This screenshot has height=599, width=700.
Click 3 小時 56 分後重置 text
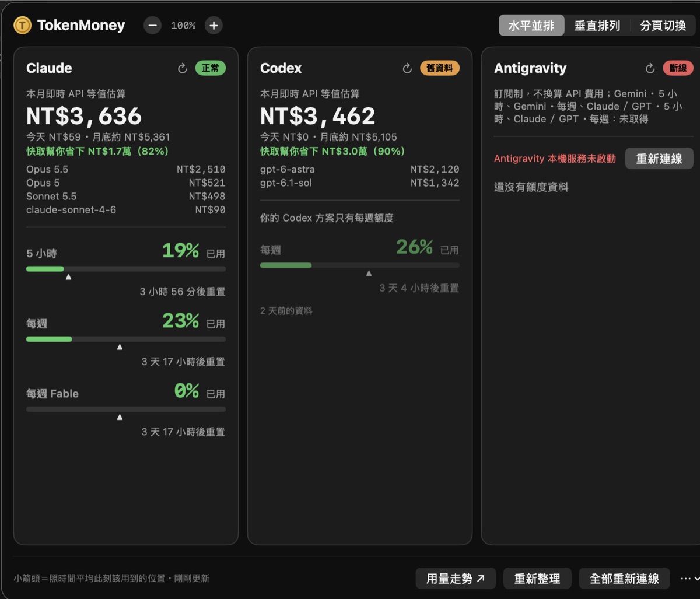pyautogui.click(x=183, y=292)
